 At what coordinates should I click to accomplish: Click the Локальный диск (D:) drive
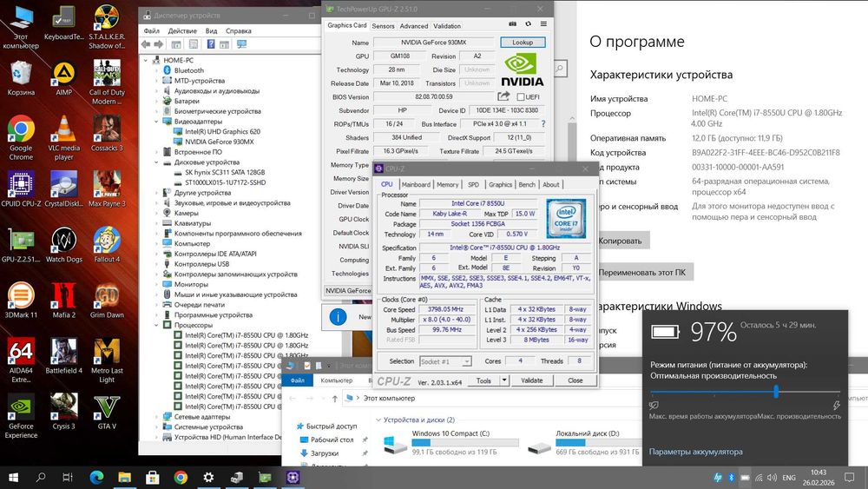584,442
